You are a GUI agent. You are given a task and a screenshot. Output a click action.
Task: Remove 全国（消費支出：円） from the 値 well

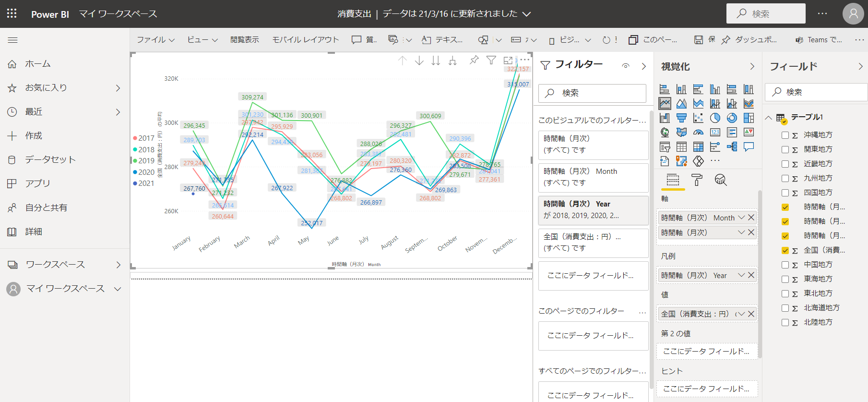click(x=751, y=314)
